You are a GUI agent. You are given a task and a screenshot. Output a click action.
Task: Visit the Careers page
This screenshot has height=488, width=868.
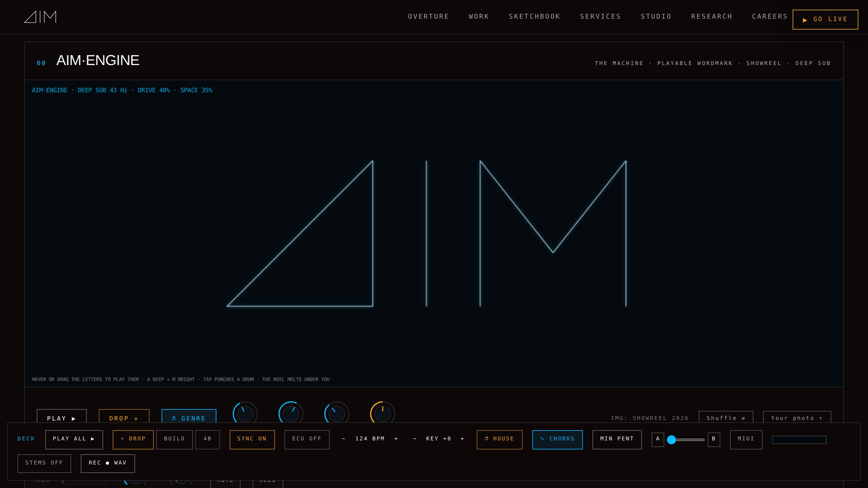770,17
